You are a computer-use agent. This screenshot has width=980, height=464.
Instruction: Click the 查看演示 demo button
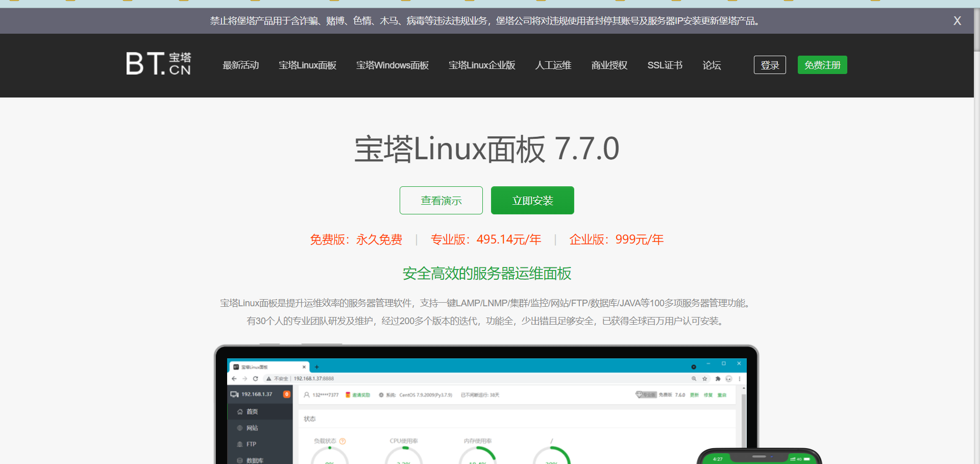click(x=441, y=201)
